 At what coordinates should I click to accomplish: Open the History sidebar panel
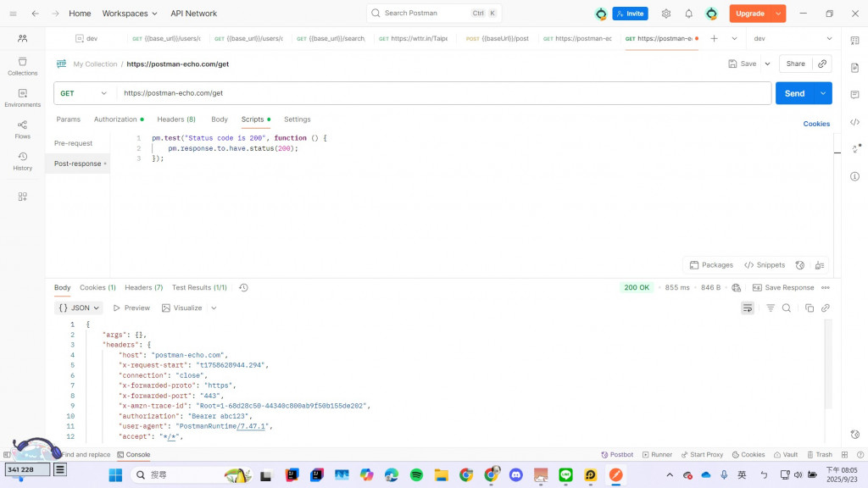click(22, 161)
